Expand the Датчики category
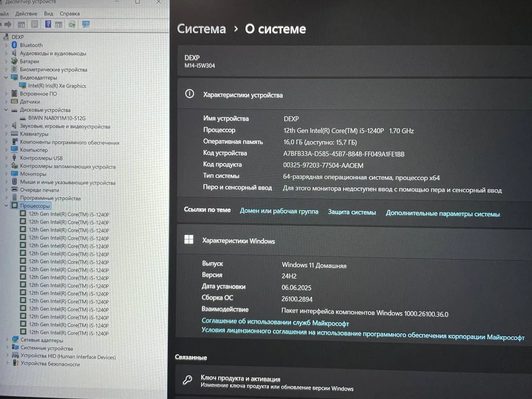Viewport: 532px width, 399px height. (6, 101)
